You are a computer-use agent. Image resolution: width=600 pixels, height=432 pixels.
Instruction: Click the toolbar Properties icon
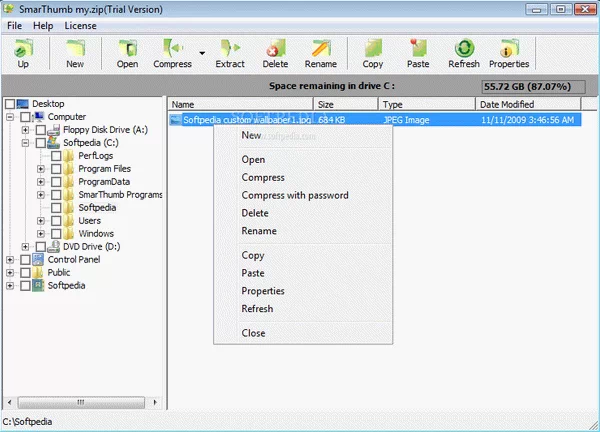coord(509,49)
